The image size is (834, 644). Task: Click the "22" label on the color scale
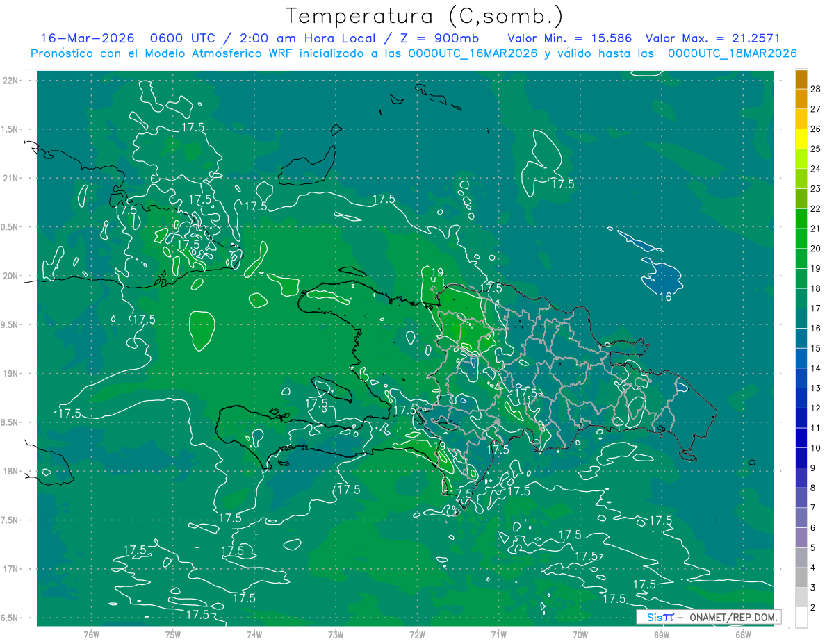[816, 208]
